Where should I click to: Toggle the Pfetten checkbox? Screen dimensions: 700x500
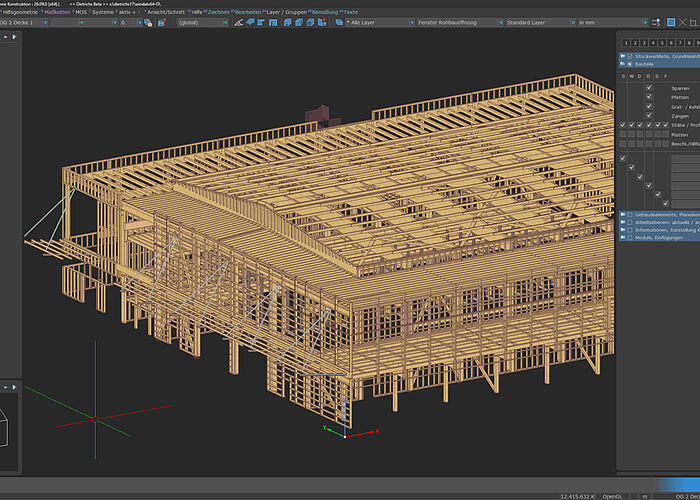649,97
